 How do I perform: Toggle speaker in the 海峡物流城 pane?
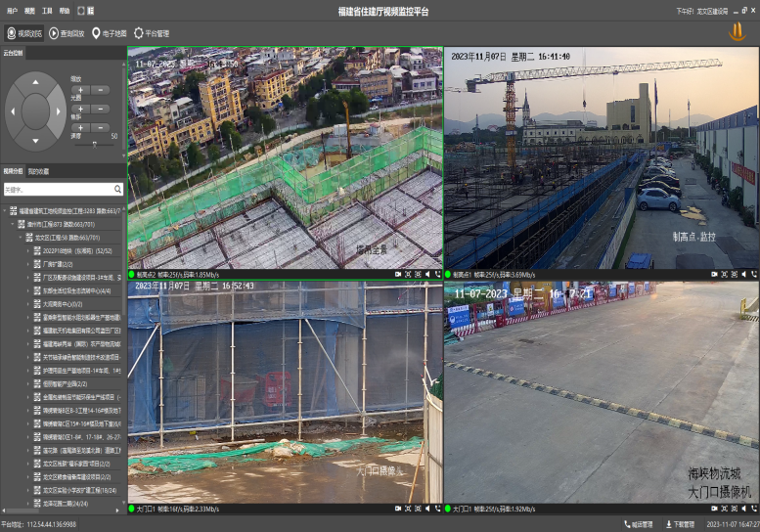click(744, 509)
